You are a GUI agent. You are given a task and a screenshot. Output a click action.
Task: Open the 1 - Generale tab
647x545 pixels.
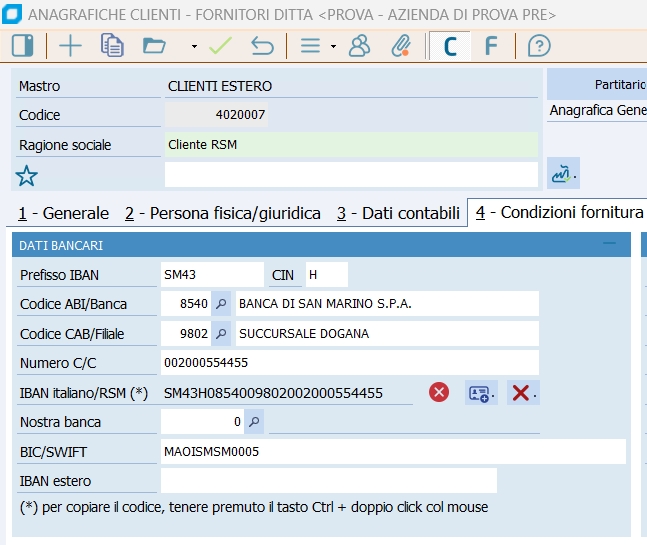(64, 213)
